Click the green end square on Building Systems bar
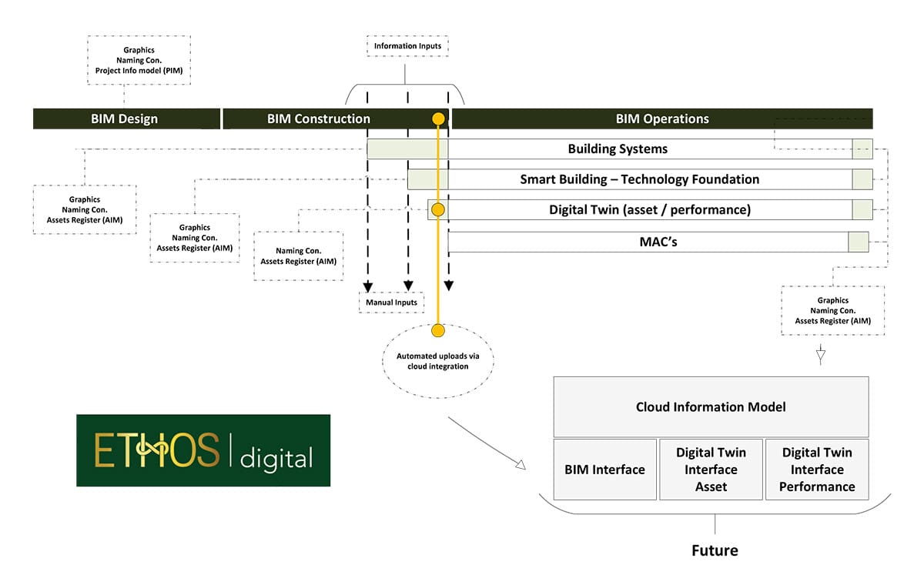 [862, 149]
